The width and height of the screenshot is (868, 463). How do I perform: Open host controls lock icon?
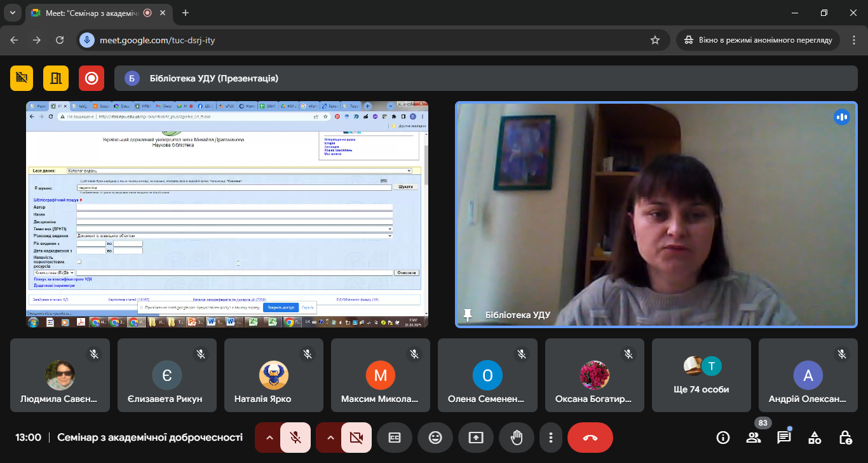click(x=845, y=438)
